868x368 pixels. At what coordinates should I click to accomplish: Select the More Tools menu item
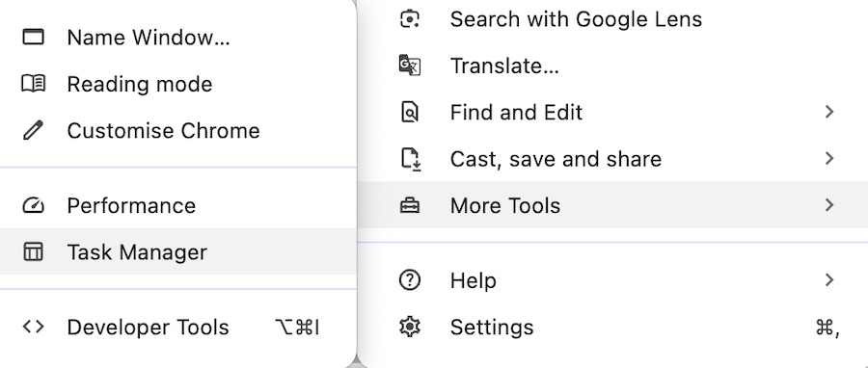pyautogui.click(x=612, y=205)
